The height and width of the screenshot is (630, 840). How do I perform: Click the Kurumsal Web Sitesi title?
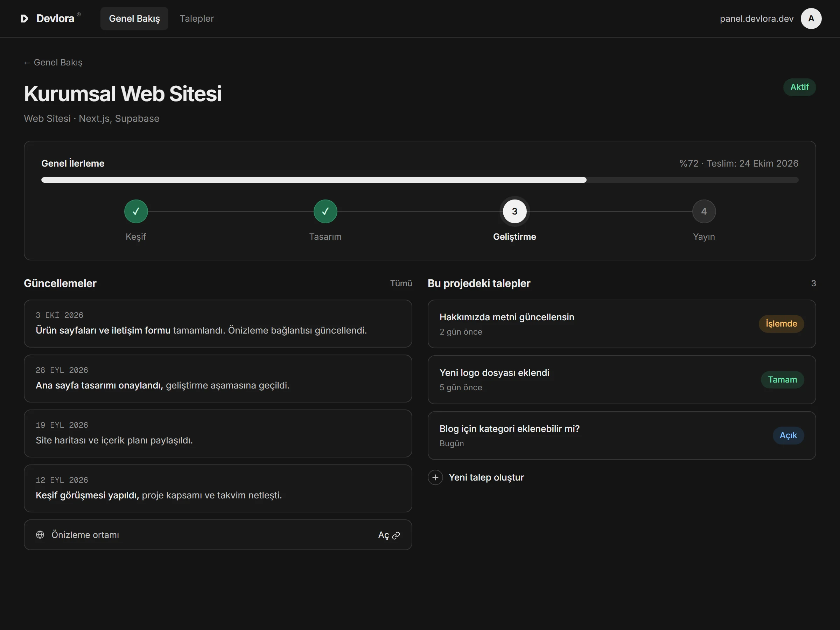pos(122,94)
